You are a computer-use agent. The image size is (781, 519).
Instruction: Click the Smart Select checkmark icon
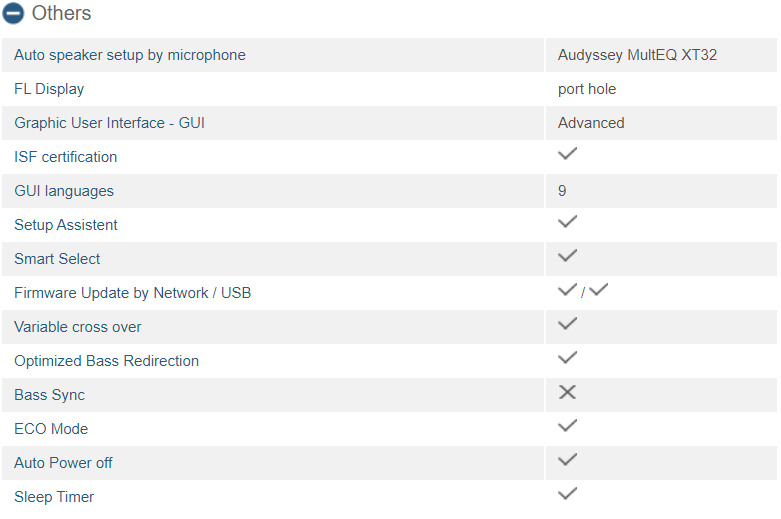[567, 256]
